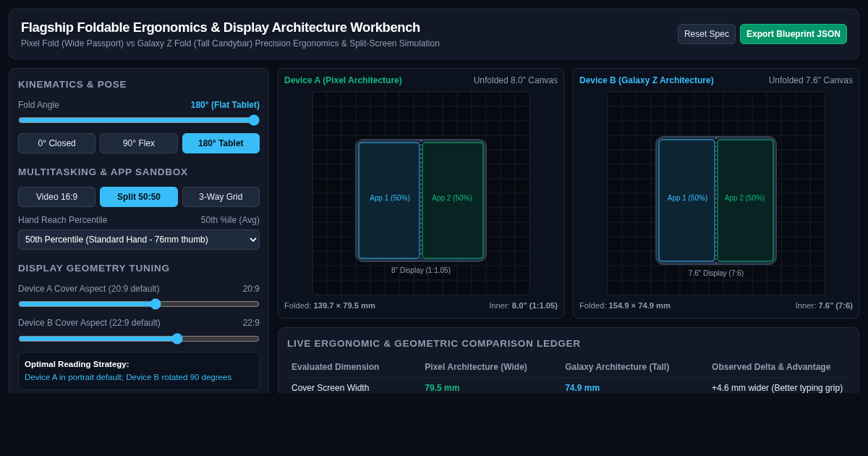Click the 50th %ile (Avg) readout

[230, 220]
